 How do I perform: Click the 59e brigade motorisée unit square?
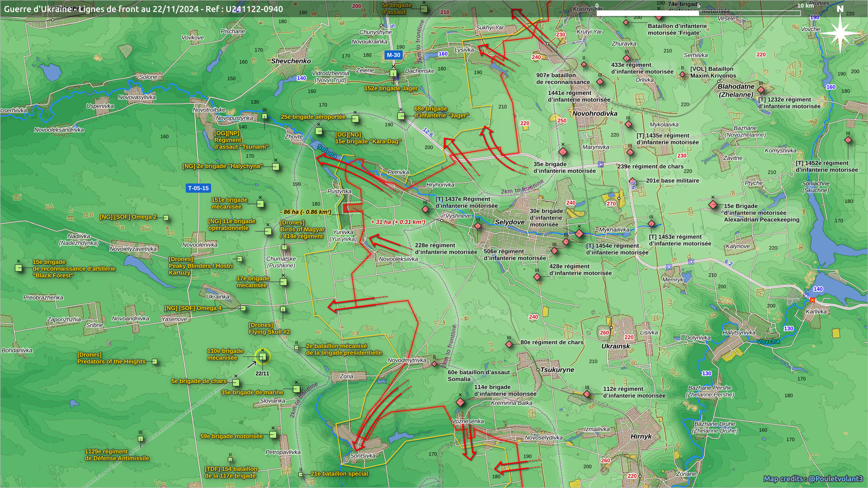273,435
